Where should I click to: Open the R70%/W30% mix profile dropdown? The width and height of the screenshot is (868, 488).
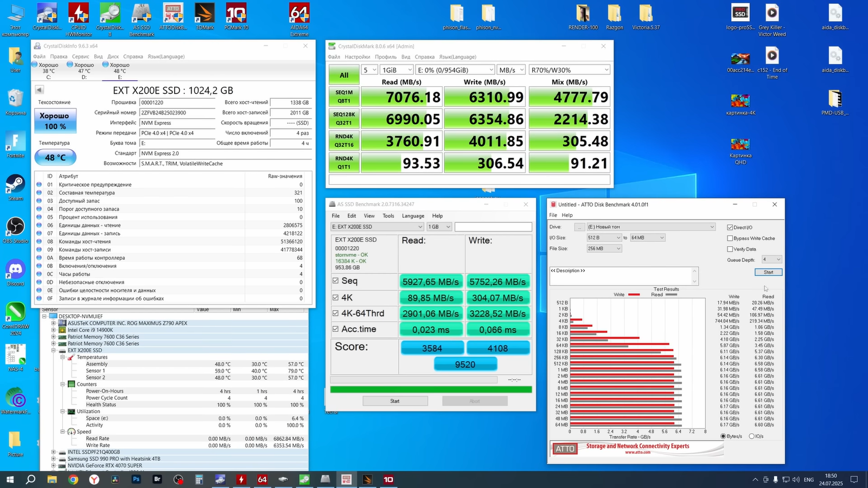(570, 70)
